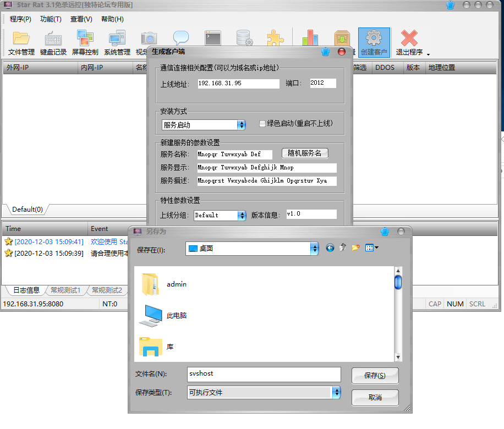Click the terminal console toolbar icon

pos(213,38)
